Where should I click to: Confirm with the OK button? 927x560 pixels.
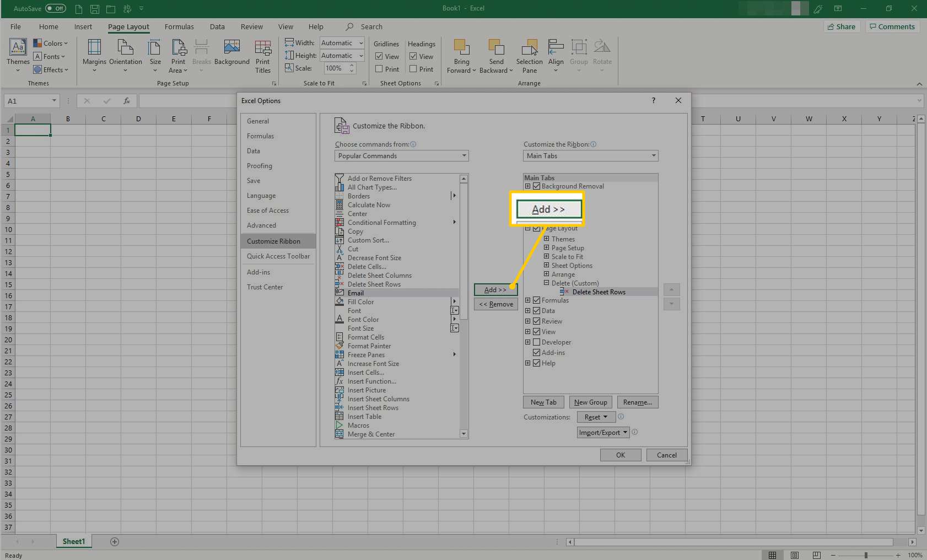[621, 455]
